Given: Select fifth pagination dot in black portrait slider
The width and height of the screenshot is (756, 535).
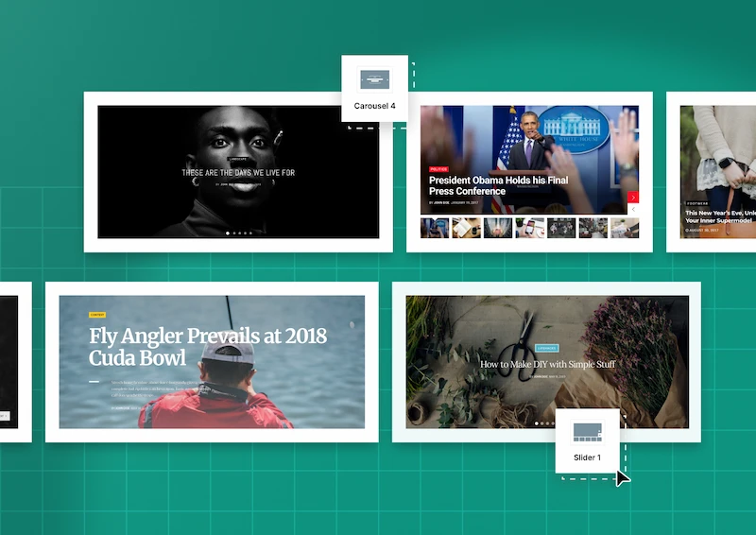Looking at the screenshot, I should pos(250,233).
